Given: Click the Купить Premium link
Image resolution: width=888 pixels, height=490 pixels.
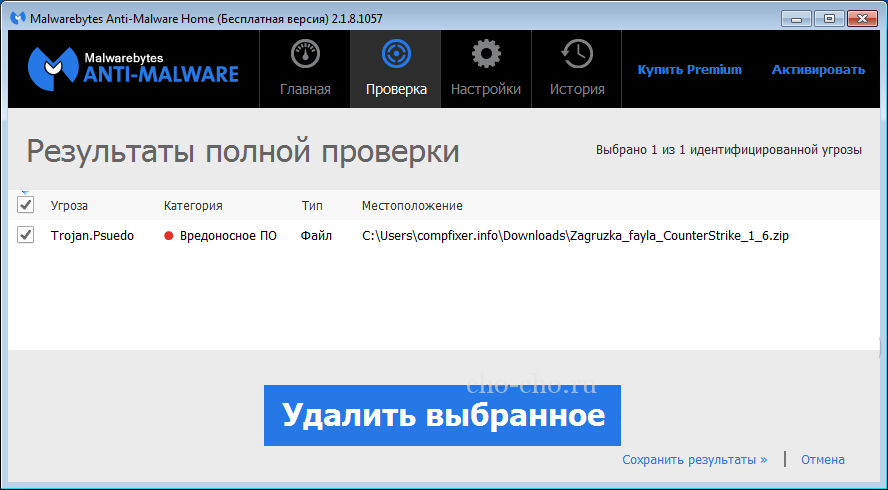Looking at the screenshot, I should 690,69.
